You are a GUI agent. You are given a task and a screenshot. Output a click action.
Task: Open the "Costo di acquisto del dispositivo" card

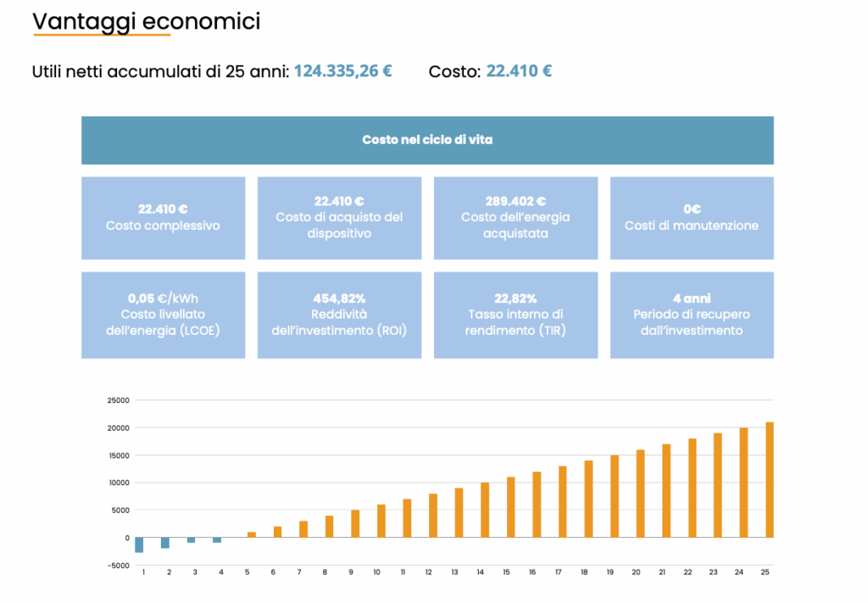[339, 218]
